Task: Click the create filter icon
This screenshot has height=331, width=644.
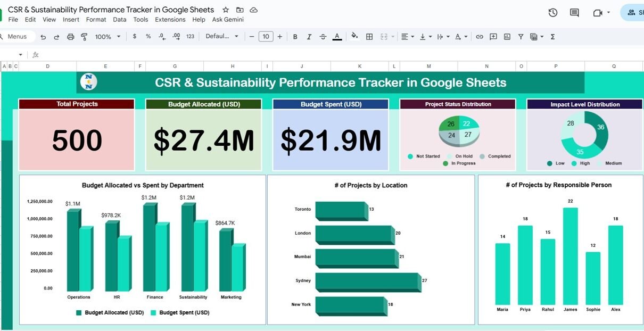Action: coord(521,37)
